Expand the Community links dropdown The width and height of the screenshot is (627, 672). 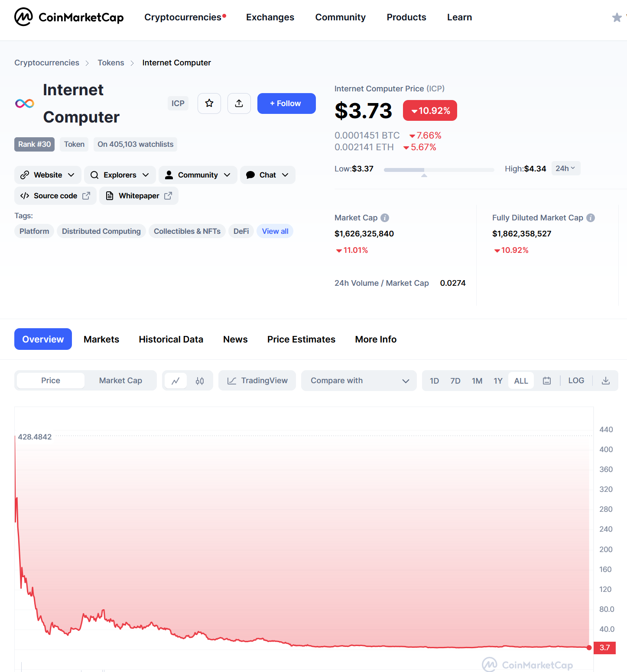tap(198, 175)
